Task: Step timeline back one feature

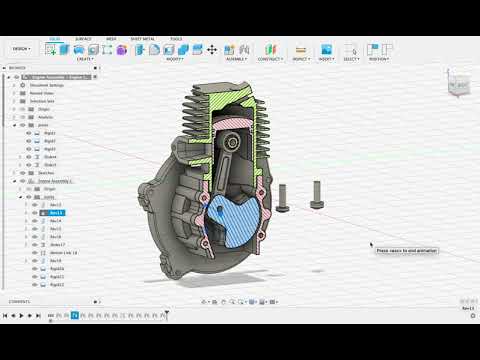Action: tap(13, 315)
